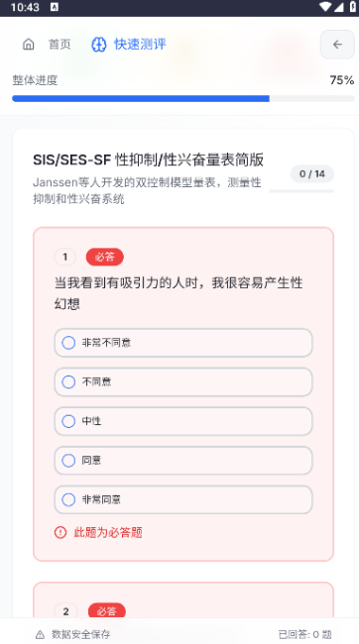Image resolution: width=359 pixels, height=644 pixels.
Task: Tap the home house icon
Action: (x=29, y=44)
